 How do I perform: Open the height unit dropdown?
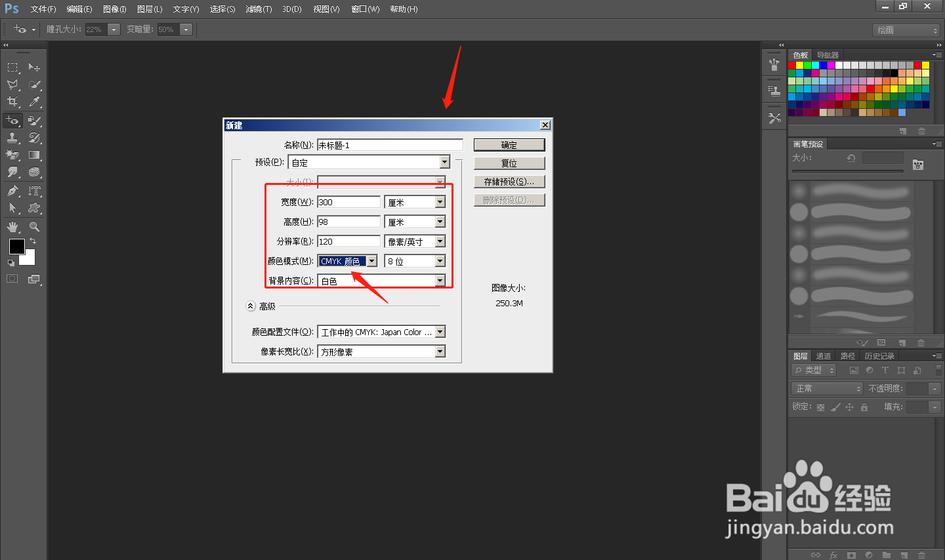click(x=415, y=222)
